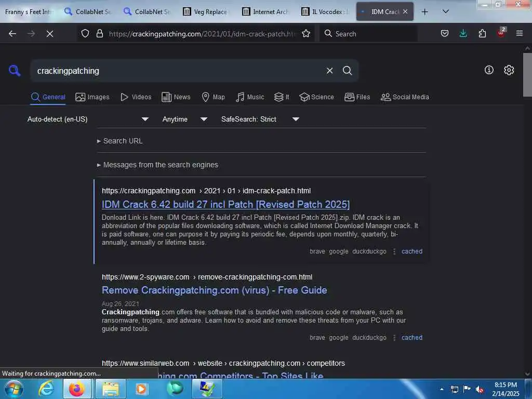Click the muted volume tray icon
The height and width of the screenshot is (399, 532).
[480, 389]
